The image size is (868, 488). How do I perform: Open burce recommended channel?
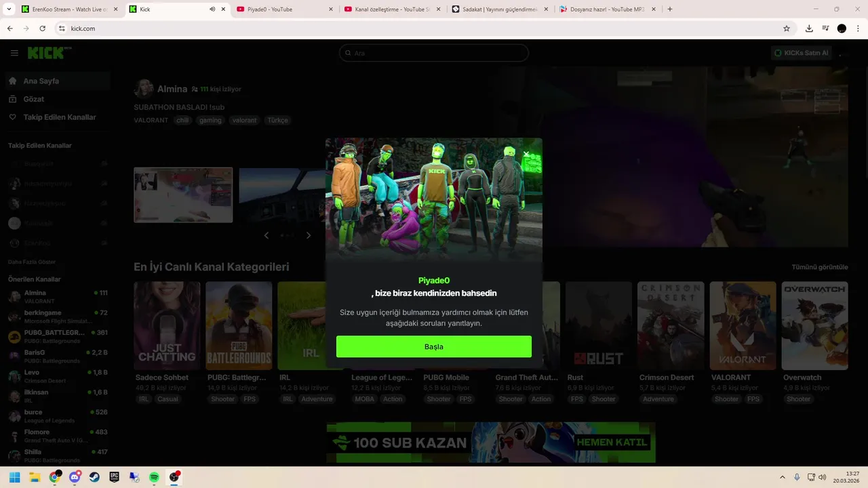pos(57,415)
